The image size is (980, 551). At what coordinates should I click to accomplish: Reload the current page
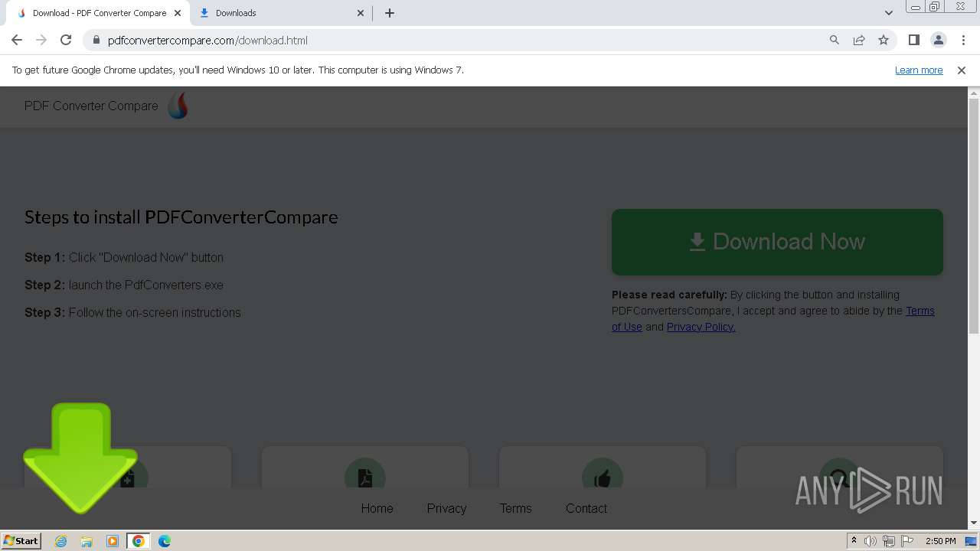[66, 40]
